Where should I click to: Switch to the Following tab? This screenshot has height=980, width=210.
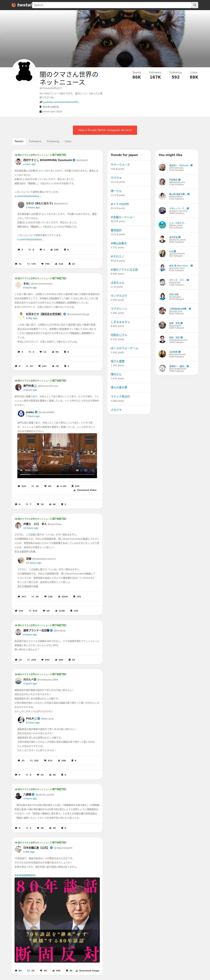tap(53, 141)
